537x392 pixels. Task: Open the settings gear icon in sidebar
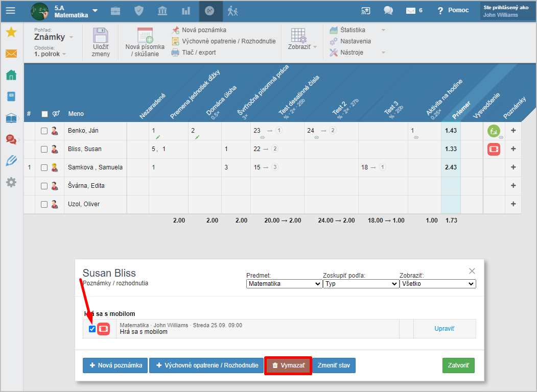click(x=11, y=182)
